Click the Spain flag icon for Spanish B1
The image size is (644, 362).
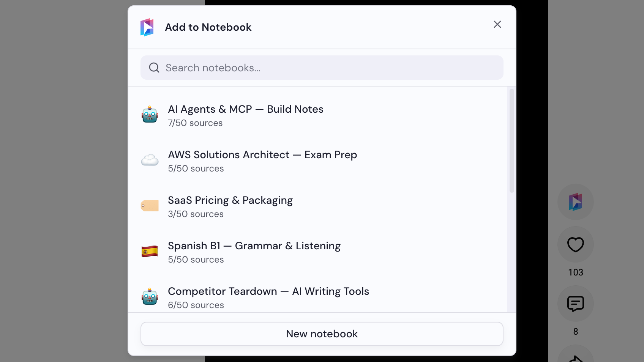(150, 251)
